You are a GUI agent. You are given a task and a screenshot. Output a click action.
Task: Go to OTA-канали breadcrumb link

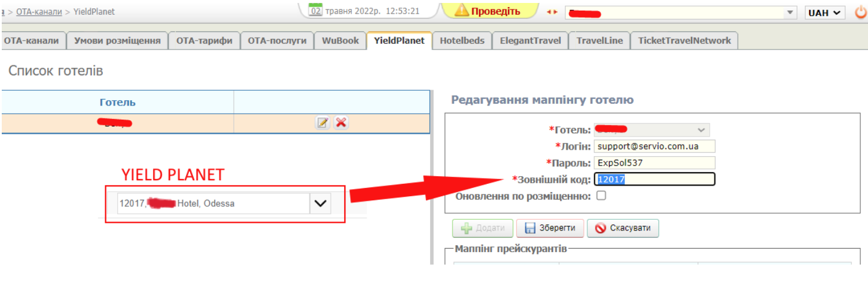pyautogui.click(x=40, y=11)
